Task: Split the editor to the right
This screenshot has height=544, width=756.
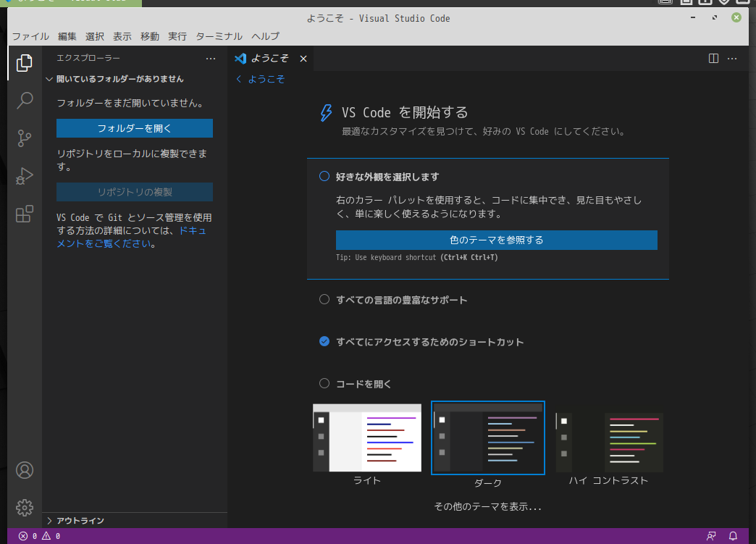Action: click(713, 59)
